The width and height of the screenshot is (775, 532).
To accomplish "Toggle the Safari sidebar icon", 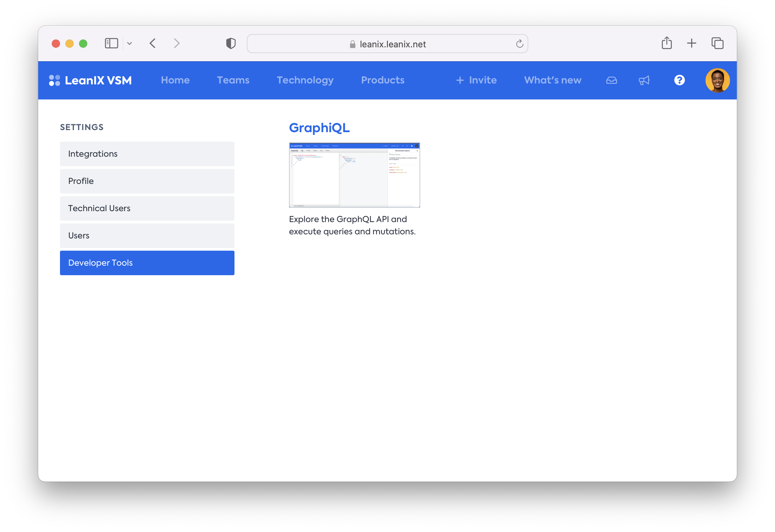I will coord(111,44).
